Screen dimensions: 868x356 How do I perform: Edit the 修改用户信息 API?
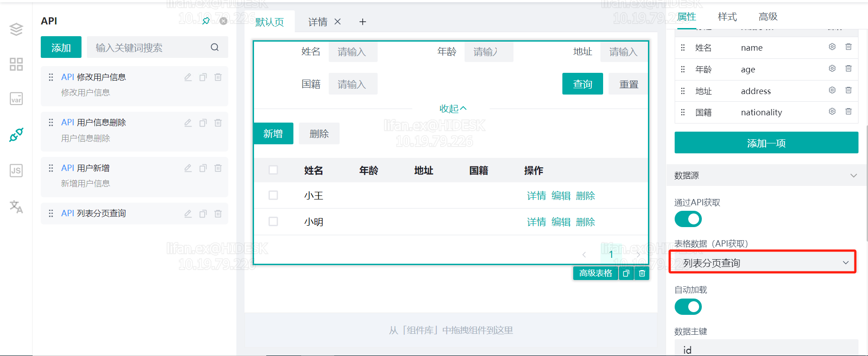coord(188,77)
